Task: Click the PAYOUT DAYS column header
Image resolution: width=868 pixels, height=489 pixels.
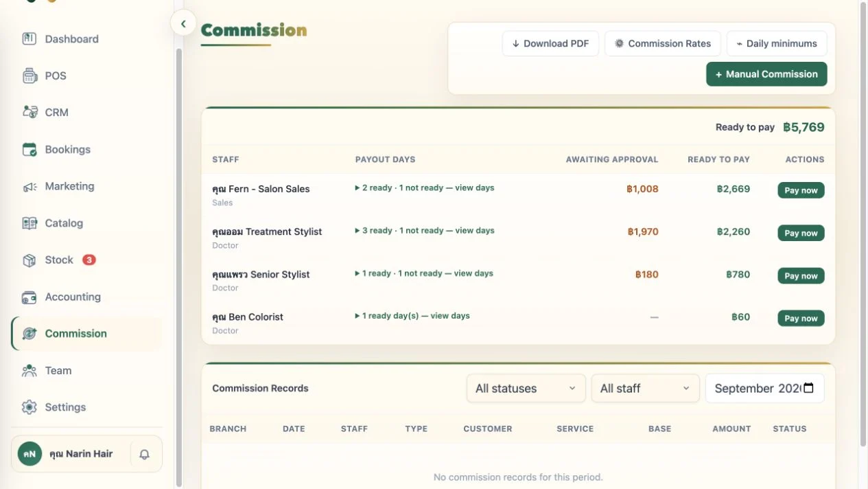Action: (386, 159)
